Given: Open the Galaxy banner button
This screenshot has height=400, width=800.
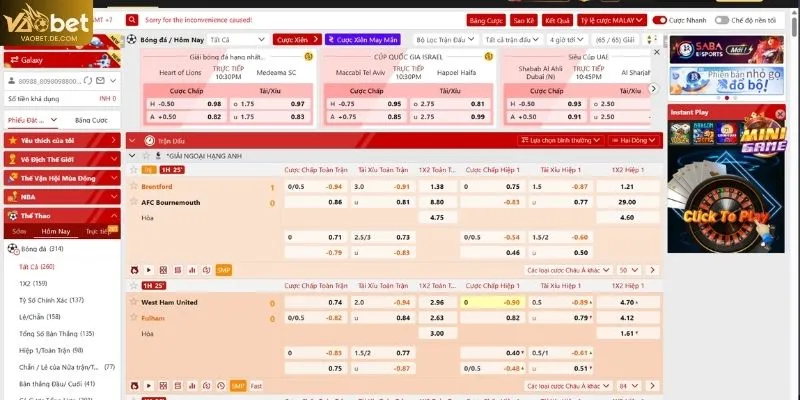Looking at the screenshot, I should point(62,60).
